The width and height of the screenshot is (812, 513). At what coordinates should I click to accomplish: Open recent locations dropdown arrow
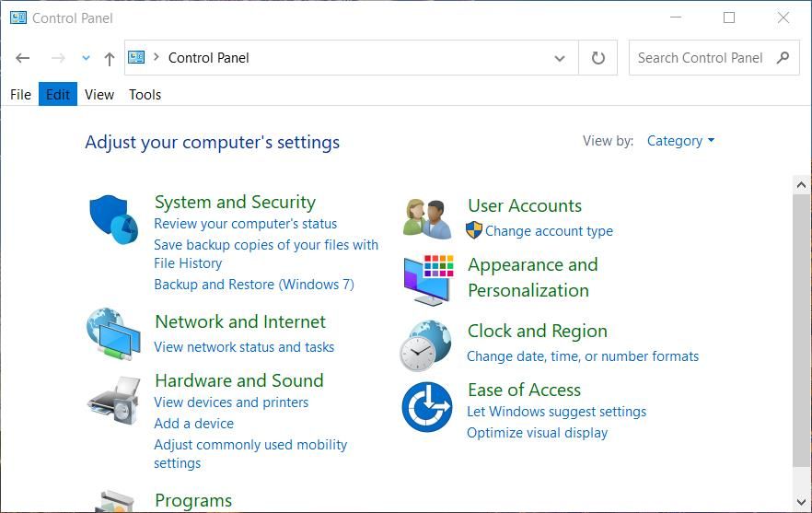pyautogui.click(x=86, y=58)
